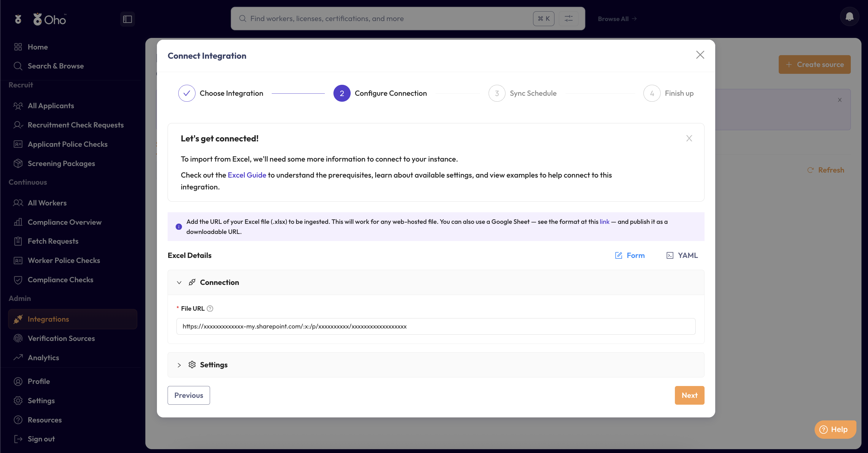
Task: Jump to Finish up step
Action: [669, 93]
